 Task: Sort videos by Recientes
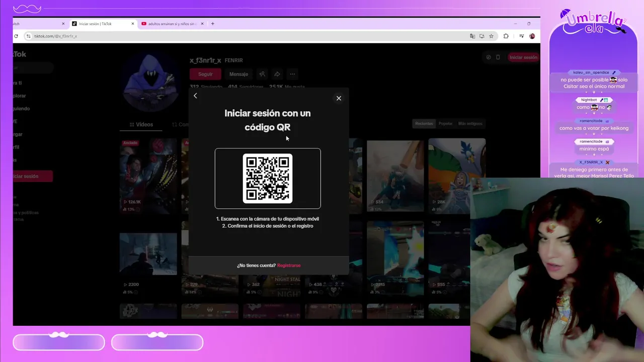pos(424,124)
